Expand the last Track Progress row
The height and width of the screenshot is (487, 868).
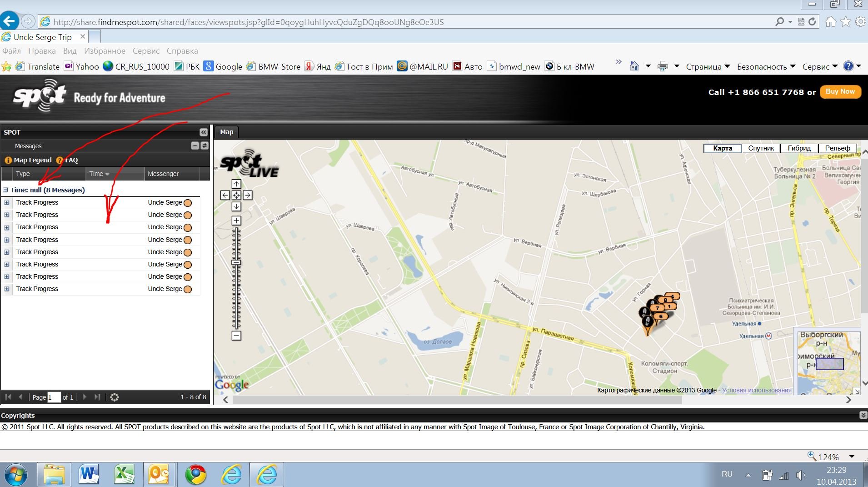(7, 289)
